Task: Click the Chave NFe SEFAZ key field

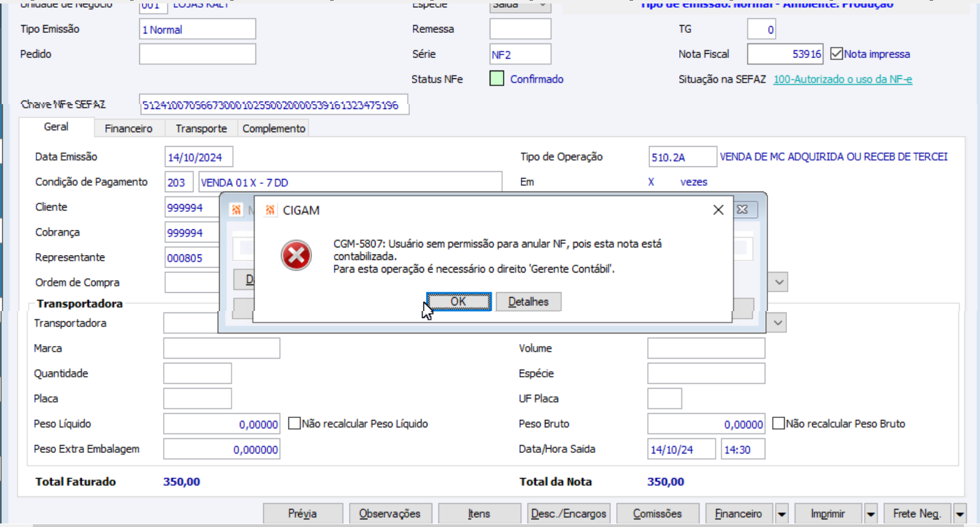Action: coord(274,104)
